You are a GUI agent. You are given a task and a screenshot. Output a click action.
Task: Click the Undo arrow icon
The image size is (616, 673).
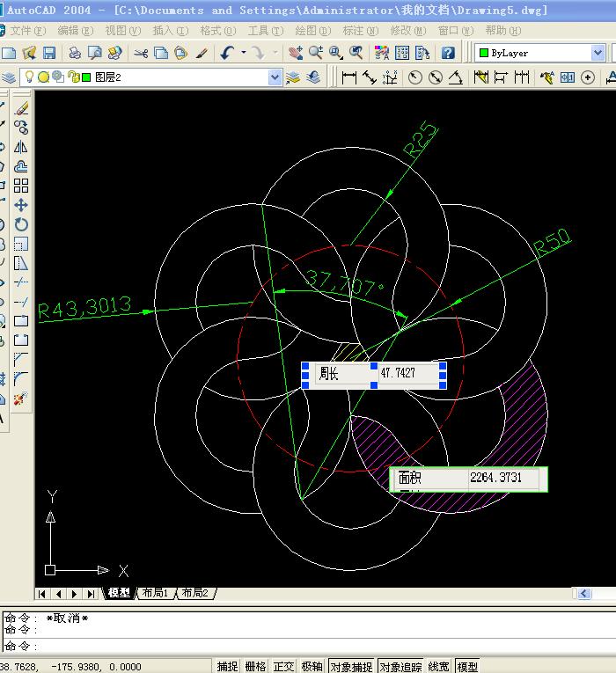[228, 53]
